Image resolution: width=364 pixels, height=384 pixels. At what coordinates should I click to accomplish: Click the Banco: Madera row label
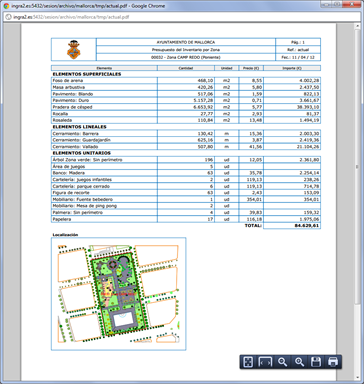(69, 173)
